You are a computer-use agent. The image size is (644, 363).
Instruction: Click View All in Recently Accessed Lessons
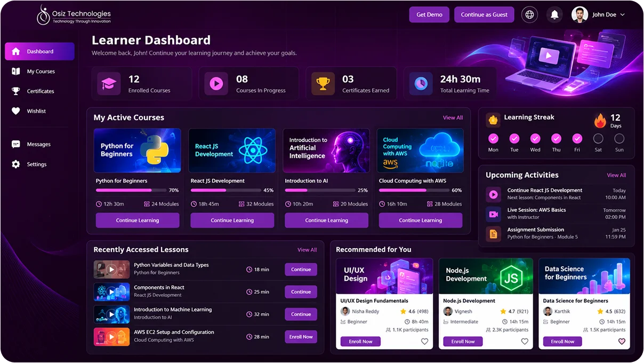coord(307,250)
